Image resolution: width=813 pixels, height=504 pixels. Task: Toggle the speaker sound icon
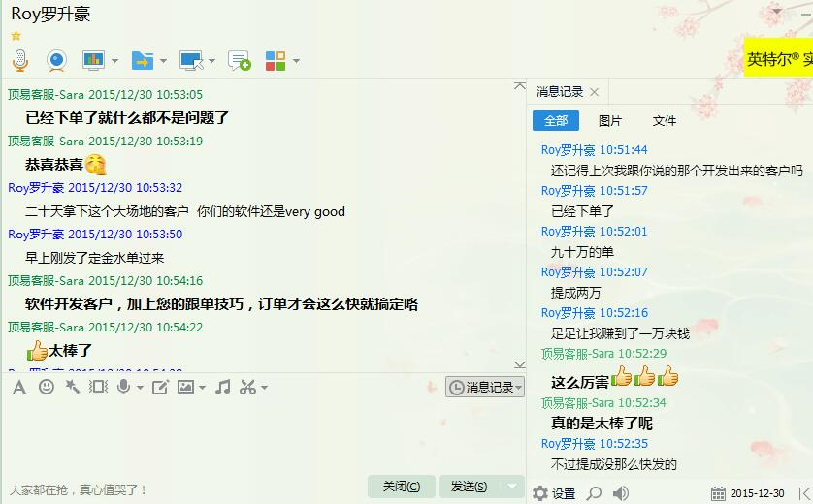click(x=621, y=493)
